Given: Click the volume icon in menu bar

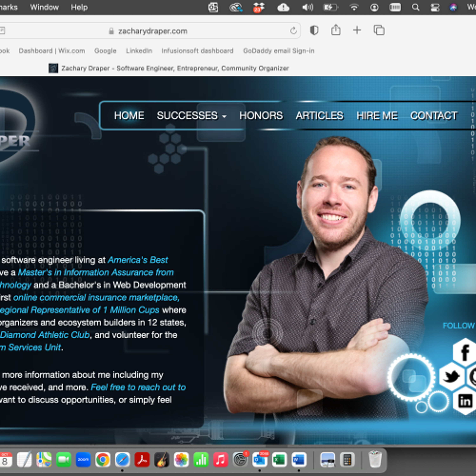Looking at the screenshot, I should tap(307, 7).
